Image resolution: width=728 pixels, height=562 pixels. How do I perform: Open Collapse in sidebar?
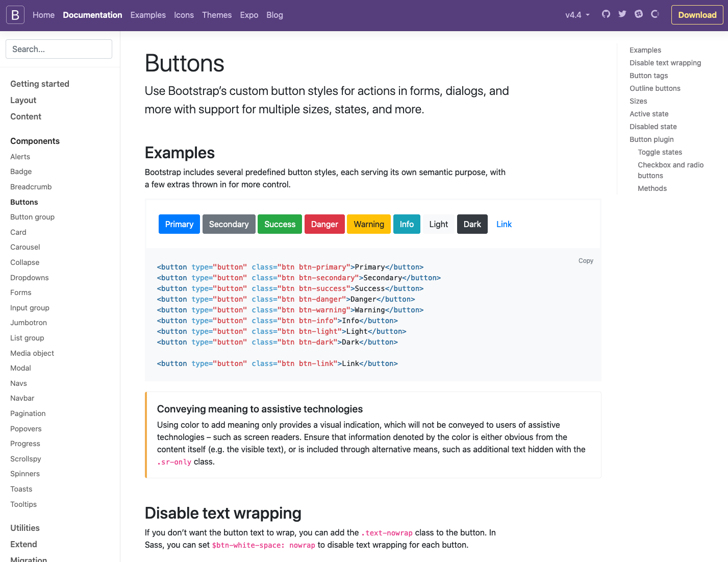pyautogui.click(x=25, y=262)
